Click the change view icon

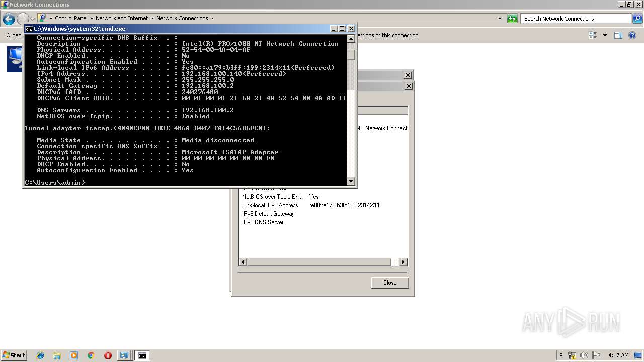pos(593,35)
